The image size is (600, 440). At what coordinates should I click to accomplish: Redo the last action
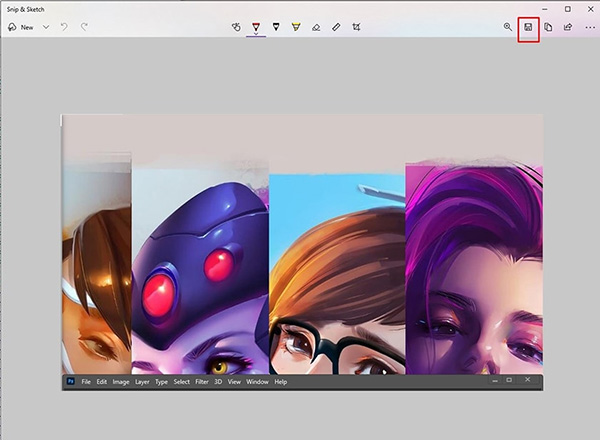coord(84,27)
